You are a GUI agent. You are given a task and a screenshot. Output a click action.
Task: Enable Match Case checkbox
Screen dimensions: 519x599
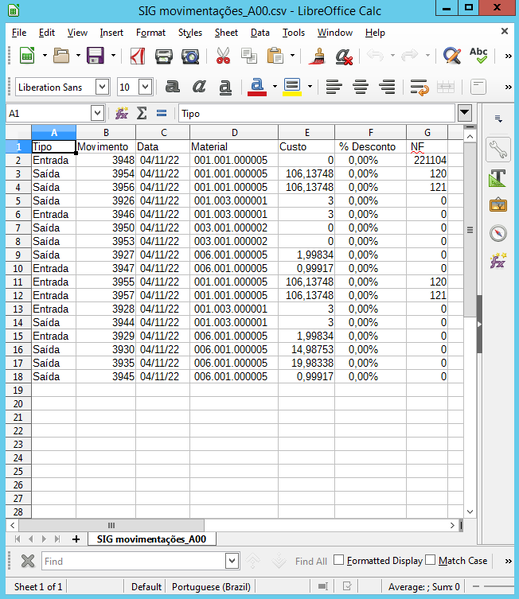pos(430,560)
